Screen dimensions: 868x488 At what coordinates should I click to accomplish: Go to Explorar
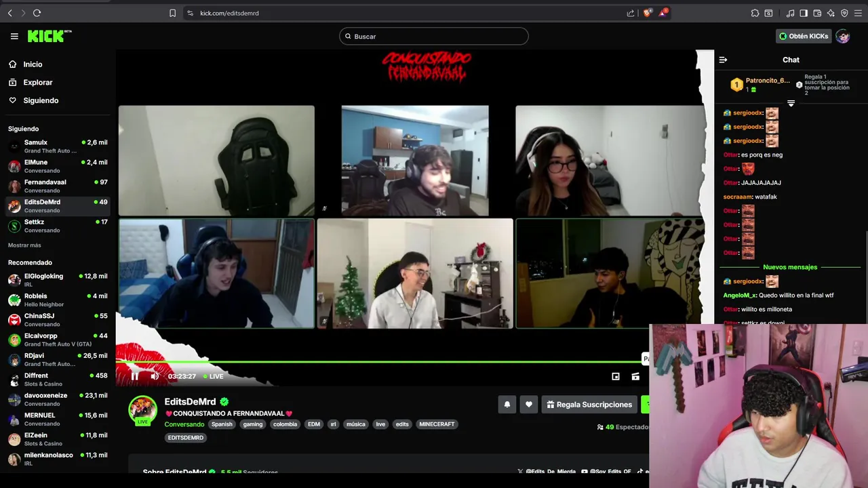pos(38,82)
